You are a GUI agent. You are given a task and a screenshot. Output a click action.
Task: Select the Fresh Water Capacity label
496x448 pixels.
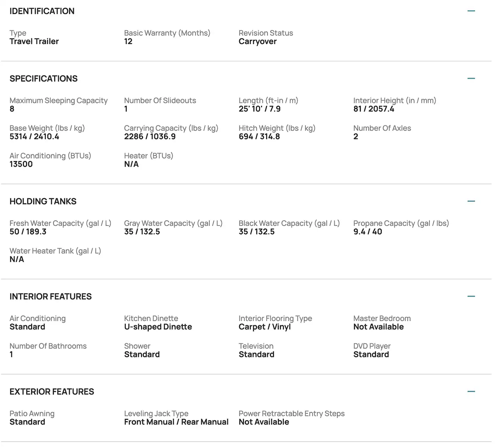pyautogui.click(x=60, y=223)
